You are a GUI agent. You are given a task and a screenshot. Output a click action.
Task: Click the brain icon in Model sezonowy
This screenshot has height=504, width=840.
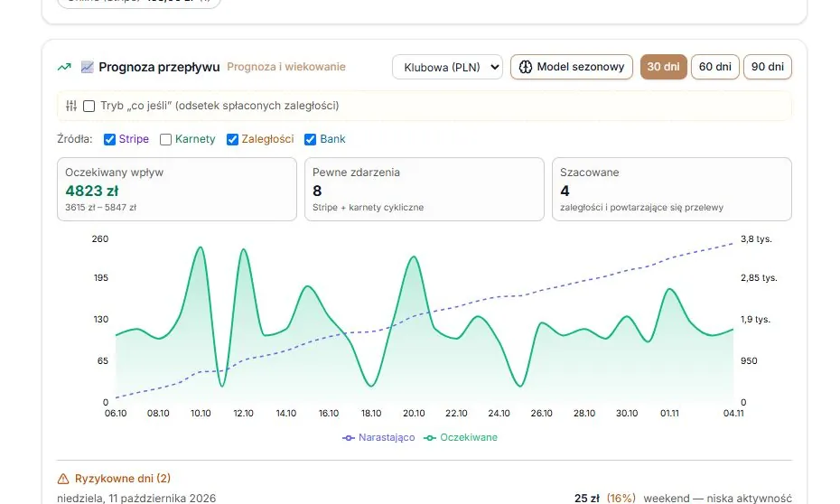[526, 67]
